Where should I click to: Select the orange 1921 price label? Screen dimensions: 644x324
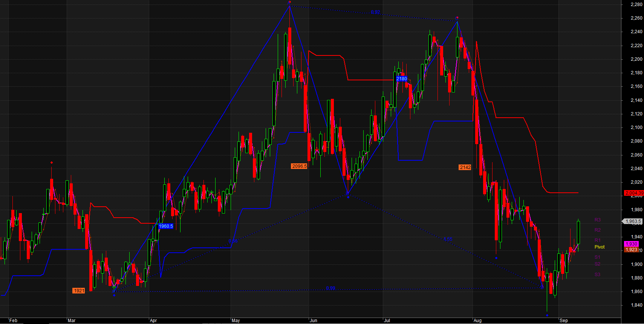pyautogui.click(x=79, y=290)
